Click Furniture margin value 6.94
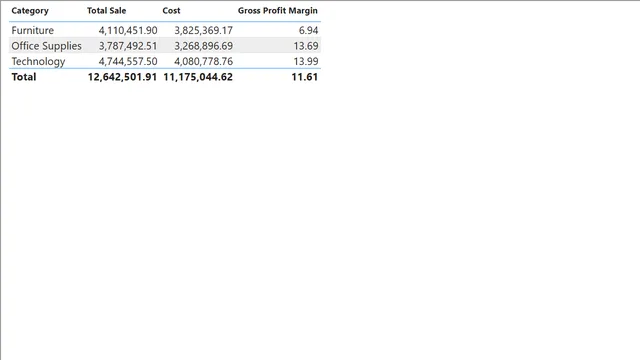This screenshot has width=640, height=360. click(308, 30)
